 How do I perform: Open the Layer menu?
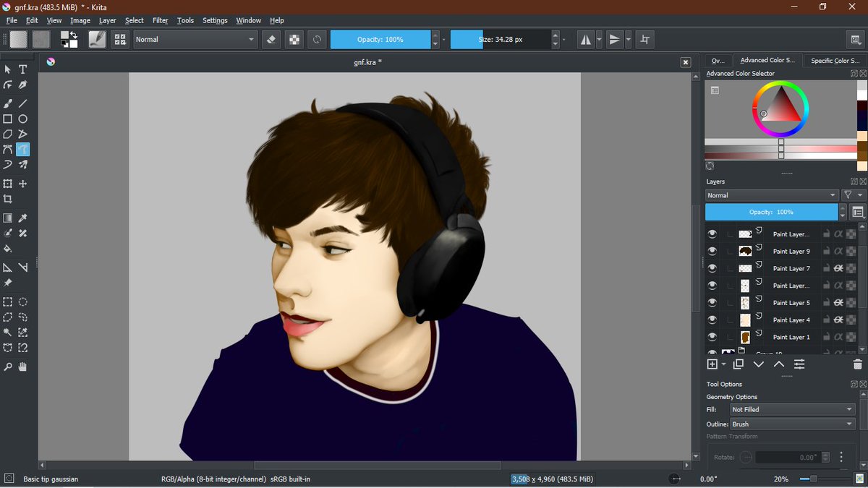point(107,20)
